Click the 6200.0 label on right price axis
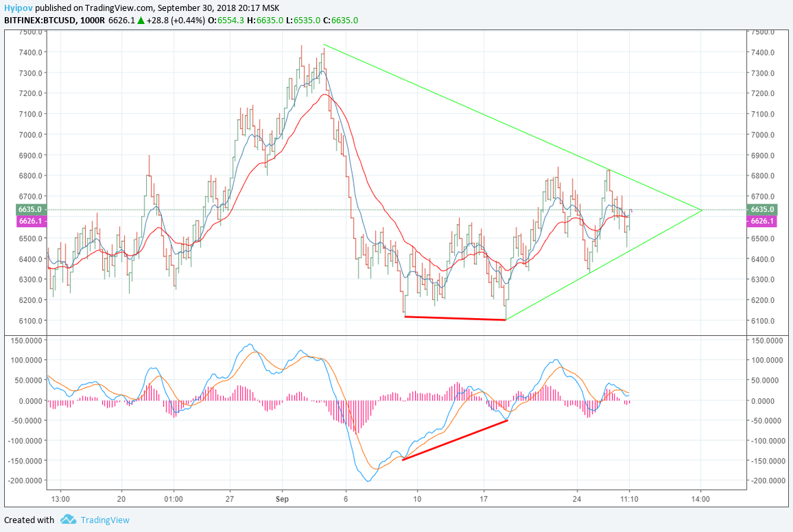The width and height of the screenshot is (793, 532). click(763, 300)
